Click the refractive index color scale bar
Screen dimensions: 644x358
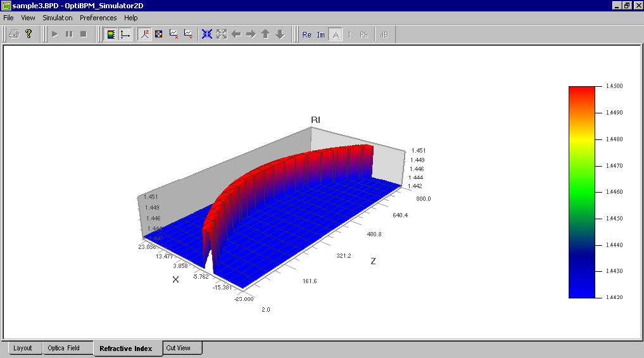pyautogui.click(x=581, y=191)
